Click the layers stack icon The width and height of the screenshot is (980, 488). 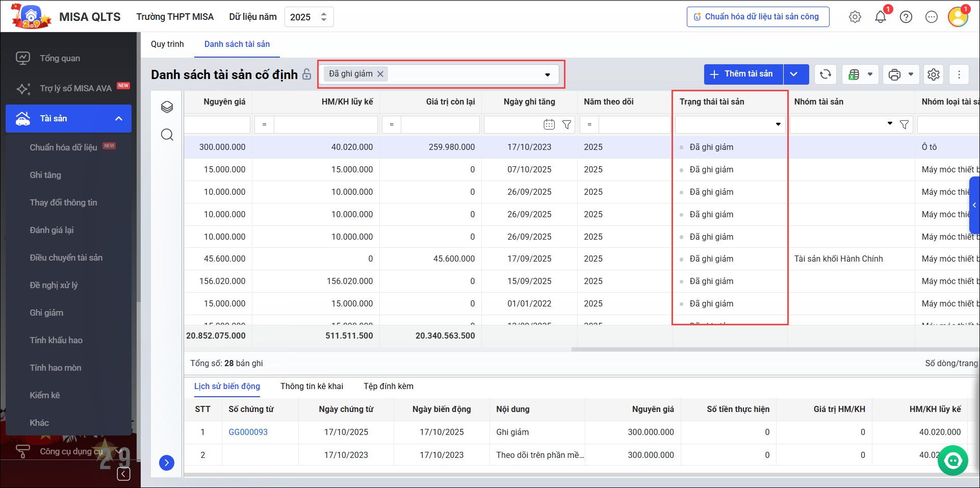pos(167,107)
